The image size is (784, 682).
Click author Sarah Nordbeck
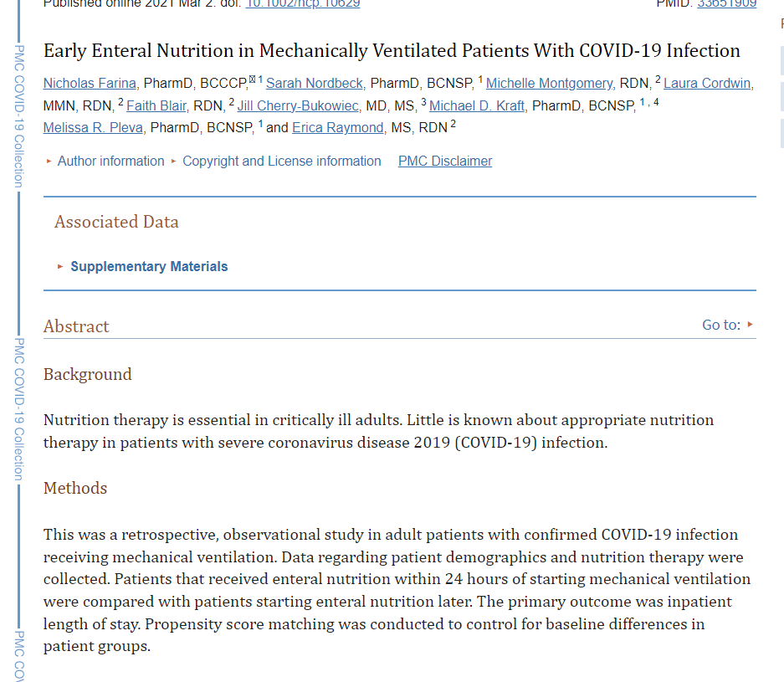[314, 83]
